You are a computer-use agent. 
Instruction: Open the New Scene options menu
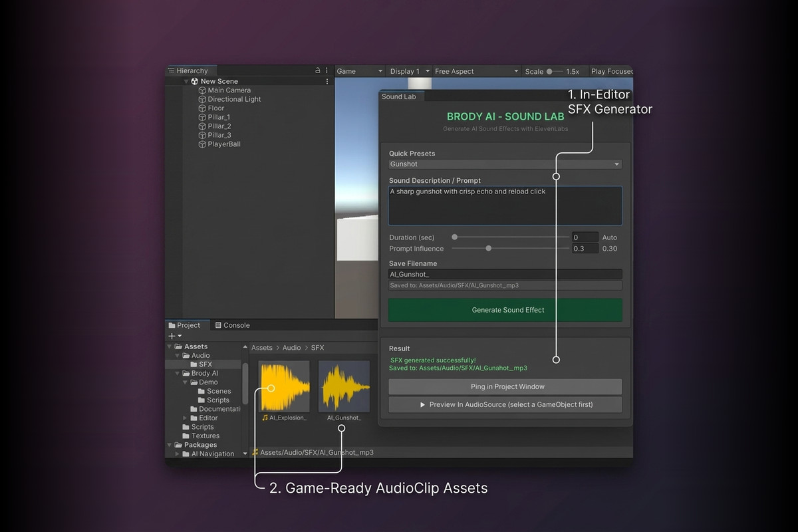pos(327,81)
